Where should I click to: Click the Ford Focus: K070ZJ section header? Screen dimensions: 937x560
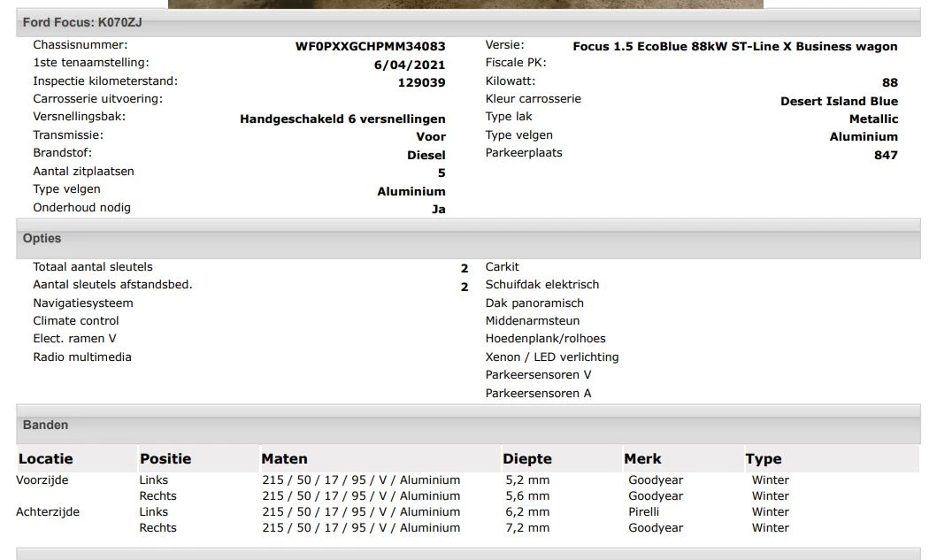[82, 22]
